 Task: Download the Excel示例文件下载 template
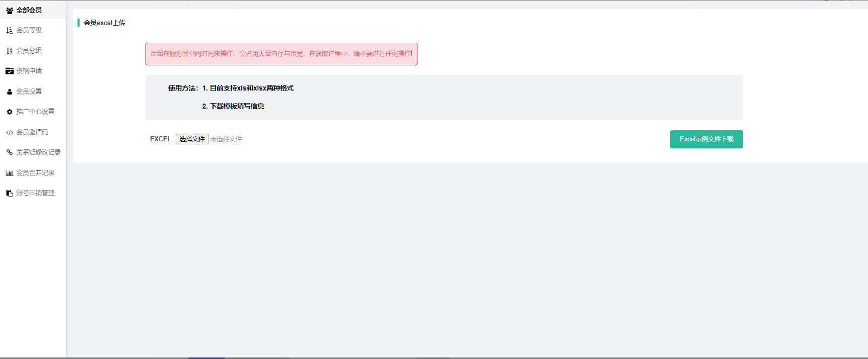click(706, 139)
